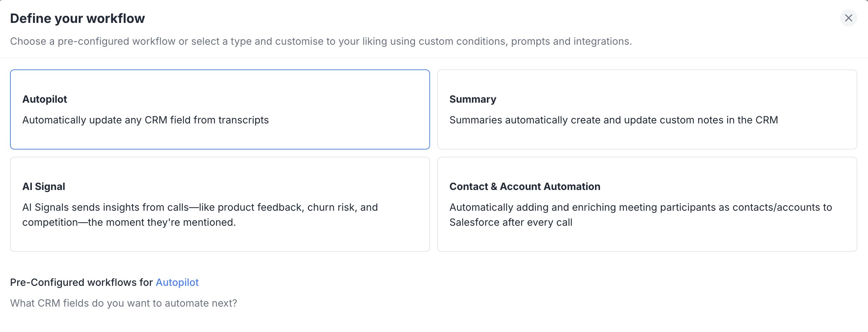Click "Salesforce after every call" line
The height and width of the screenshot is (332, 868).
point(511,222)
